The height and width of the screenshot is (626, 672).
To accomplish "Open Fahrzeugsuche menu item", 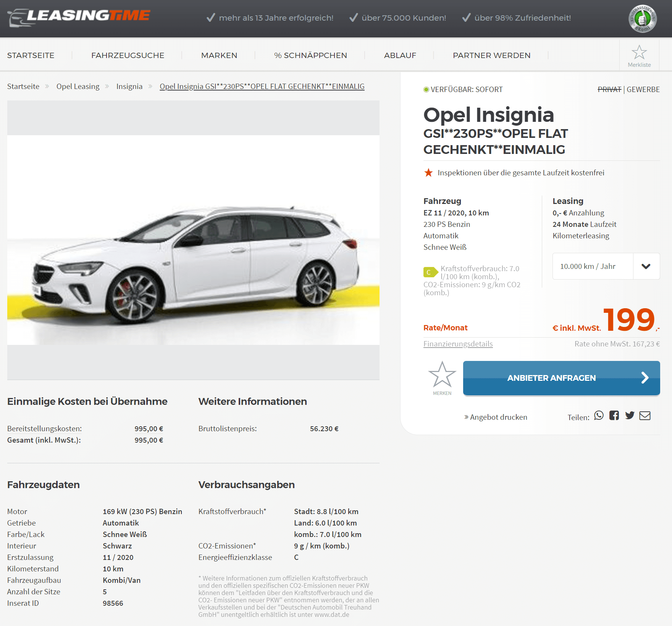I will pyautogui.click(x=128, y=55).
